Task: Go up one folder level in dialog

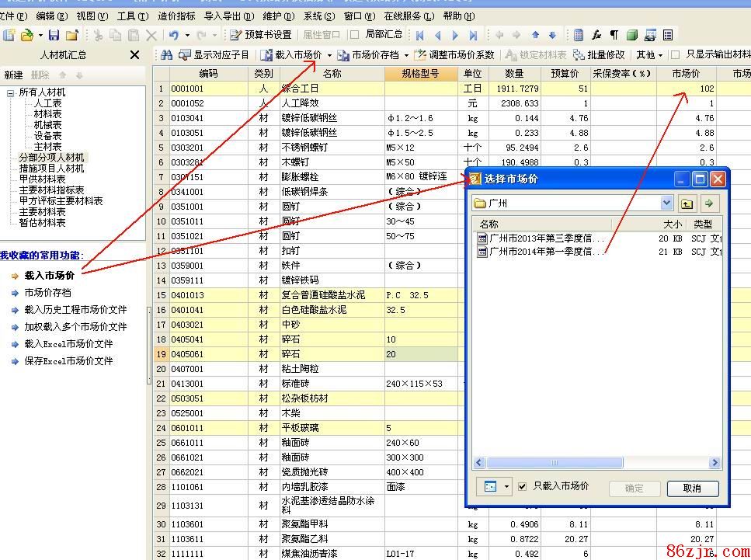Action: pyautogui.click(x=687, y=203)
